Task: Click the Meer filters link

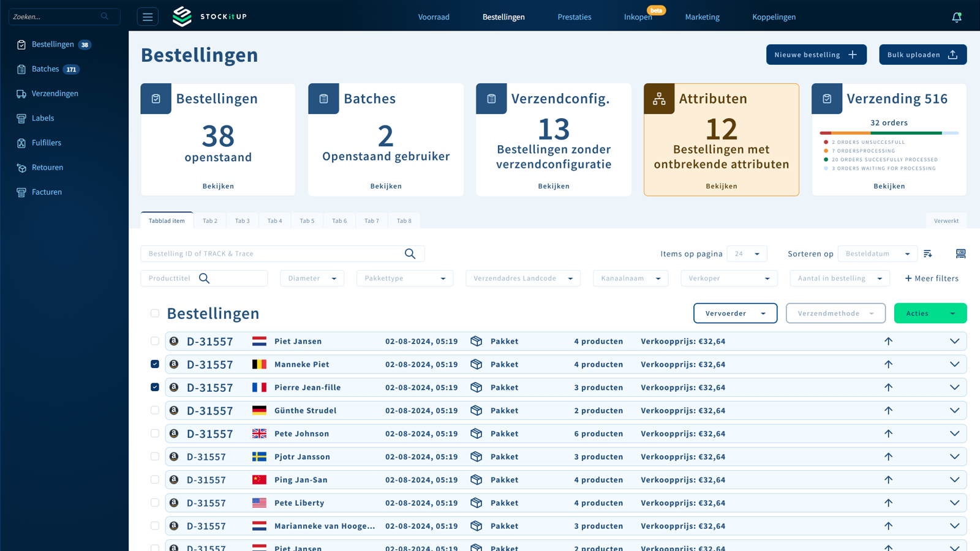Action: coord(932,279)
